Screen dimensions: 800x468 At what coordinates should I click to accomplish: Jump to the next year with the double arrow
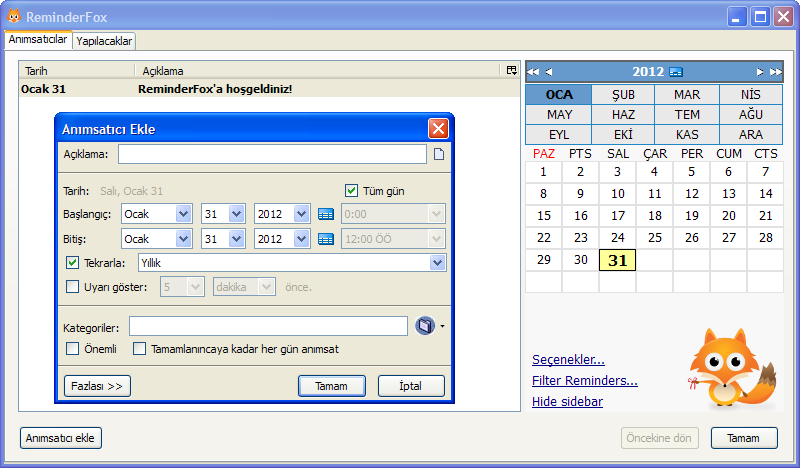click(x=776, y=72)
